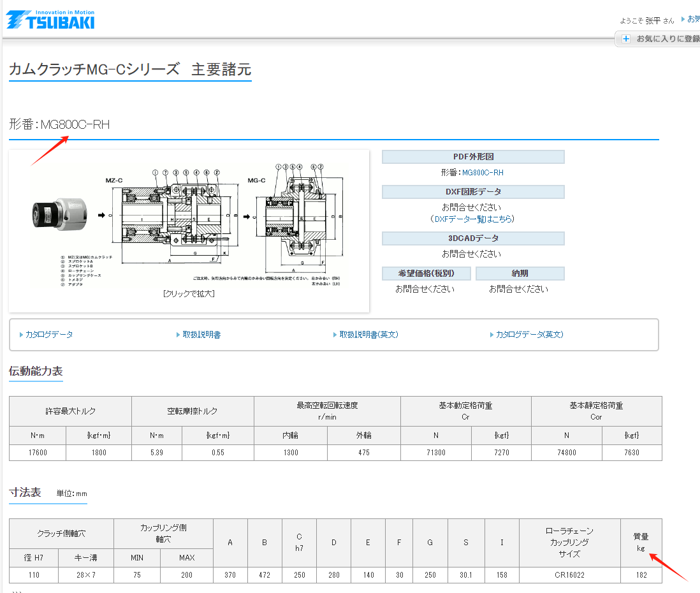Click the DXF図形データ header bar
The image size is (700, 593).
473,191
